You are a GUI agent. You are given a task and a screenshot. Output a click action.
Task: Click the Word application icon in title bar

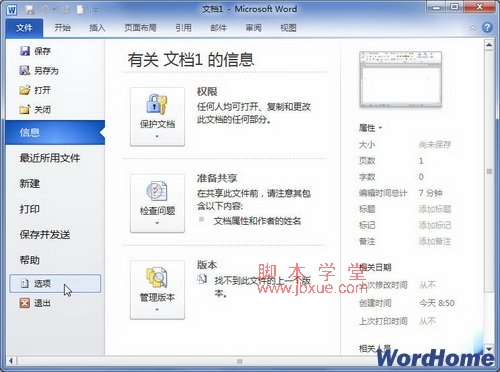(x=12, y=10)
